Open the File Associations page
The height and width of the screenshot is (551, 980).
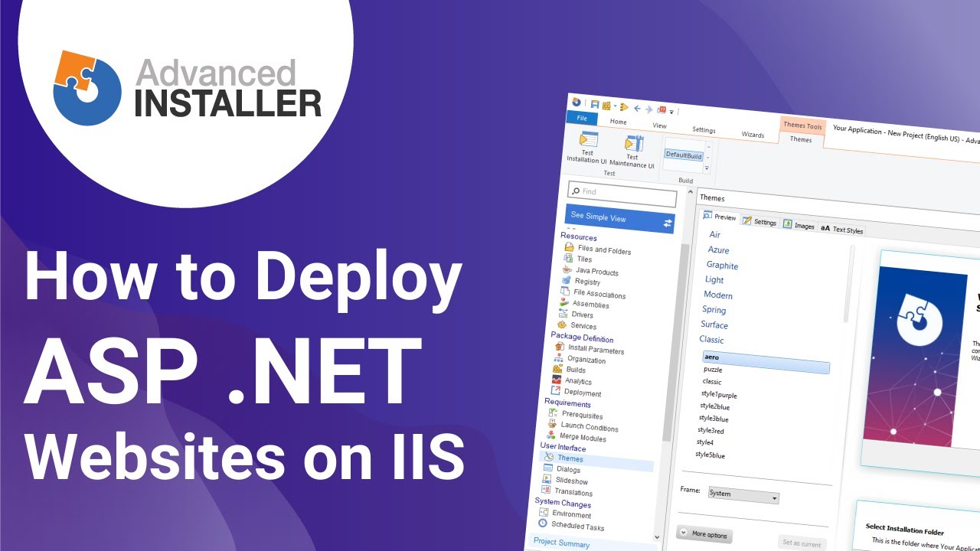[599, 295]
